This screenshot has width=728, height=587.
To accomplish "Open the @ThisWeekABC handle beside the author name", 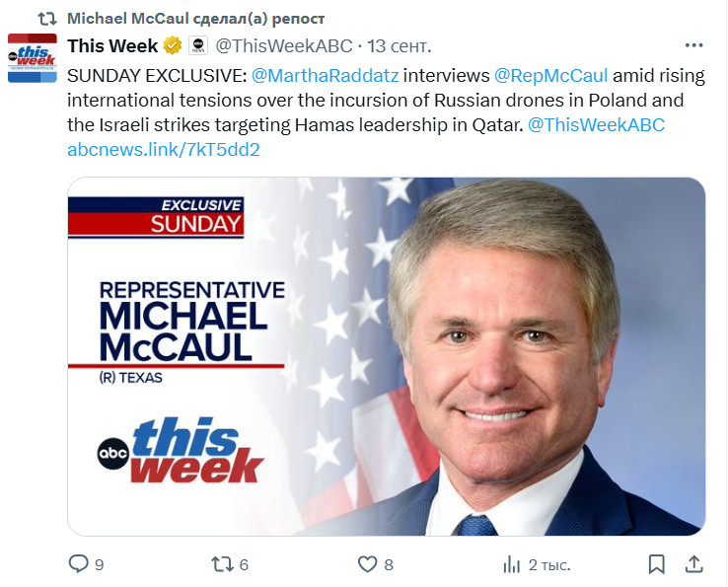I will [x=283, y=46].
